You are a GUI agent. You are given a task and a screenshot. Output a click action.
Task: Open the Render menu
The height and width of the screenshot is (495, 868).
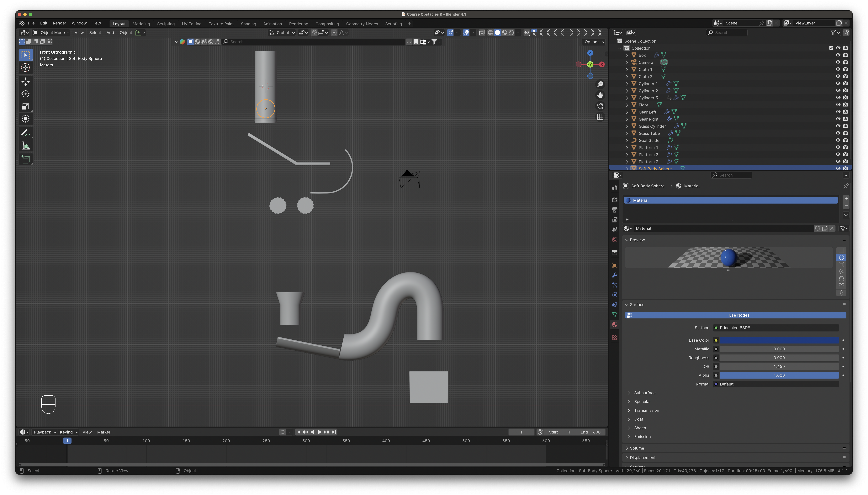pos(60,23)
